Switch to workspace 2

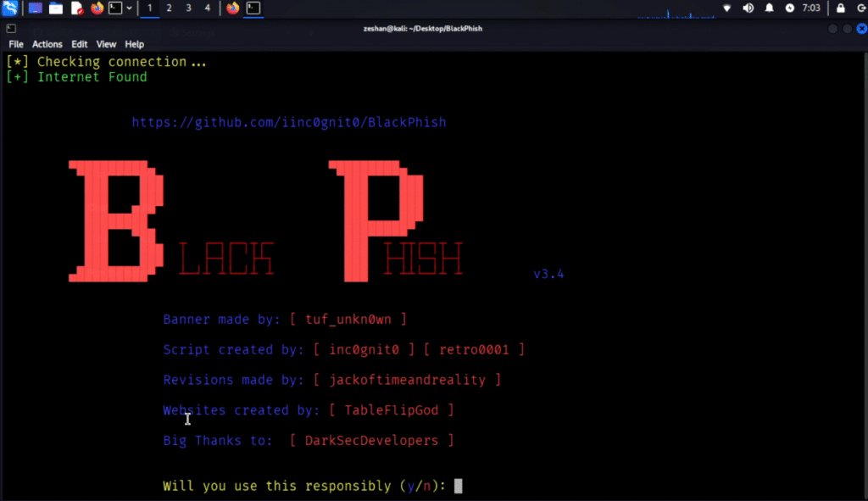(x=169, y=8)
